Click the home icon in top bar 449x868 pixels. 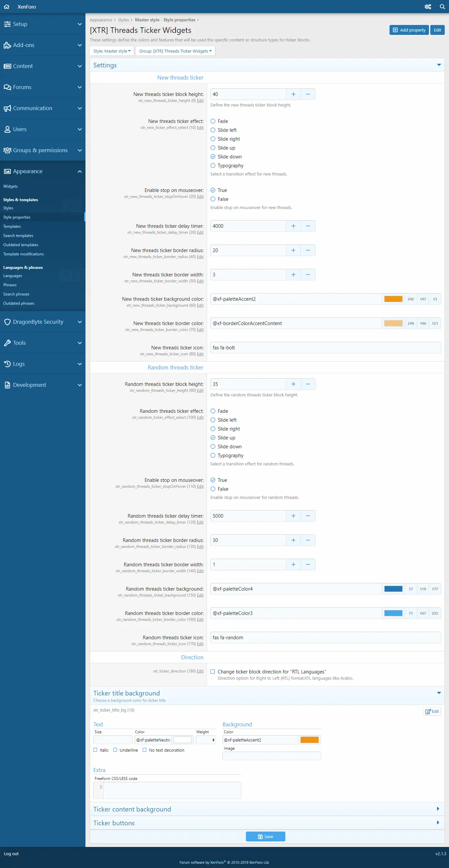6,7
